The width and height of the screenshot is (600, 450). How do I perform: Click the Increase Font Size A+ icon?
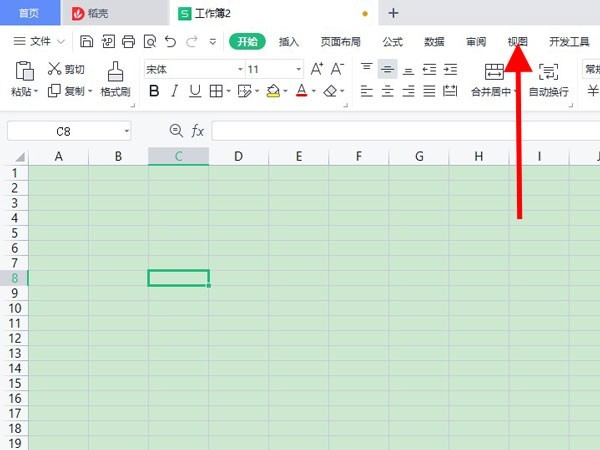(316, 69)
